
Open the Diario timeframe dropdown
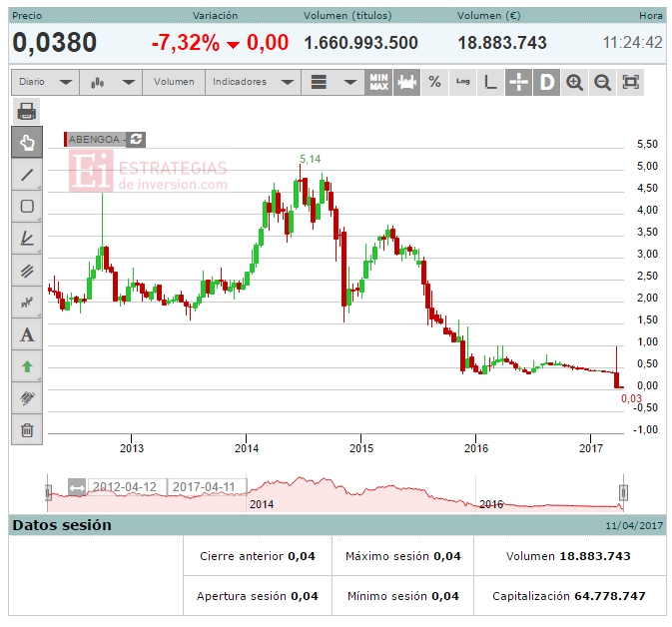coord(45,82)
